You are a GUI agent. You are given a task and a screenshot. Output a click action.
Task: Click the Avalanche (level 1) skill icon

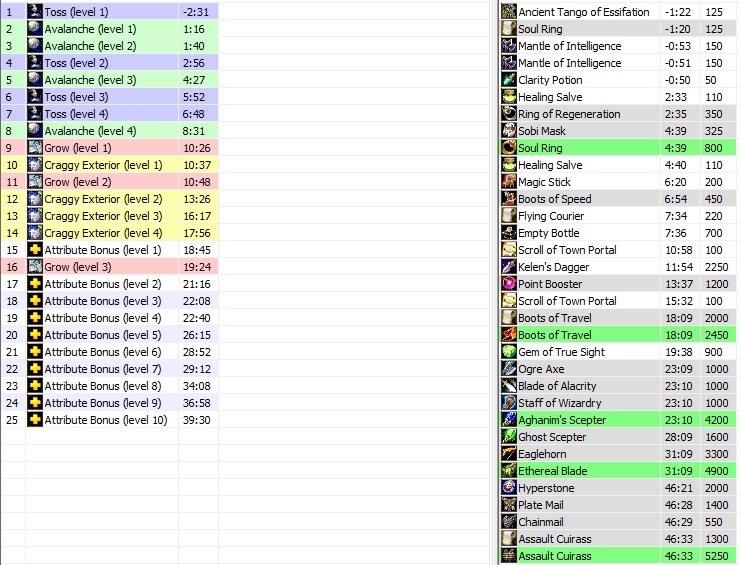35,28
